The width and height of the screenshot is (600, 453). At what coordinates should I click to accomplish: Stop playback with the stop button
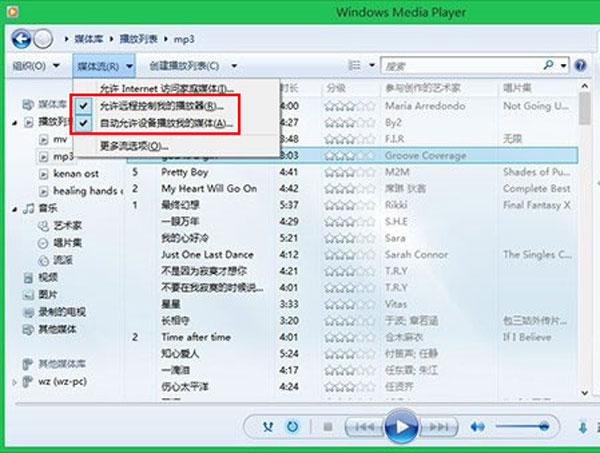(x=328, y=426)
